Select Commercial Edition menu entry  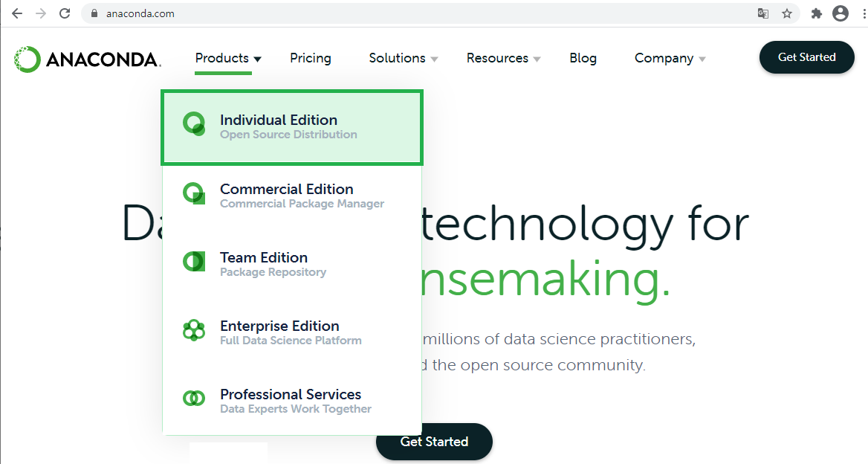(292, 196)
